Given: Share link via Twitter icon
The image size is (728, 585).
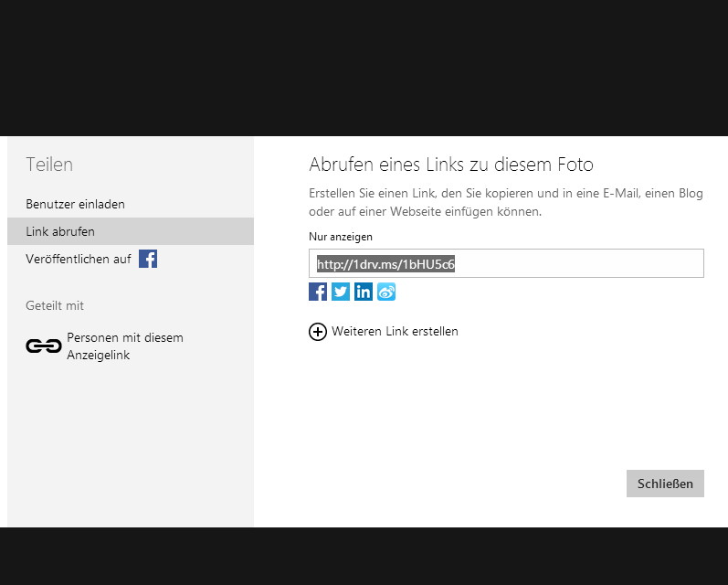Looking at the screenshot, I should [341, 292].
